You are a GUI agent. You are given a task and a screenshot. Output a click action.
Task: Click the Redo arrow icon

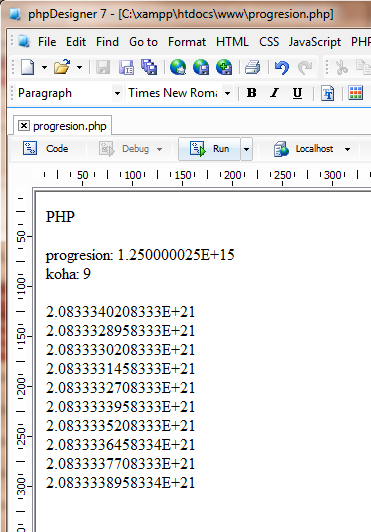305,68
